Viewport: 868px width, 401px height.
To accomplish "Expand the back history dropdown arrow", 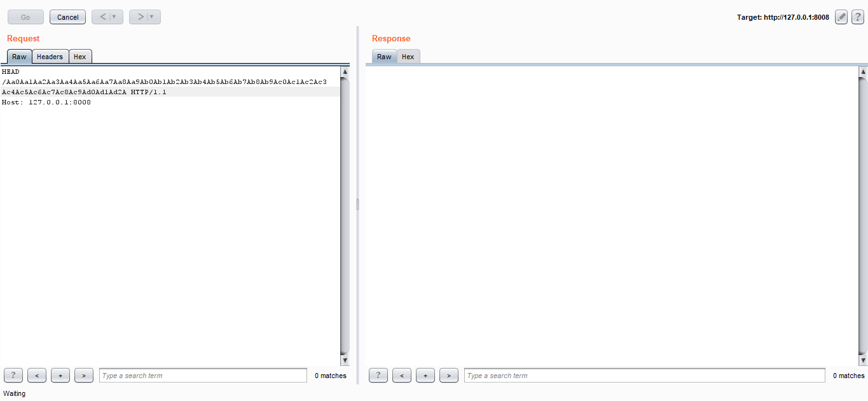I will pyautogui.click(x=114, y=17).
